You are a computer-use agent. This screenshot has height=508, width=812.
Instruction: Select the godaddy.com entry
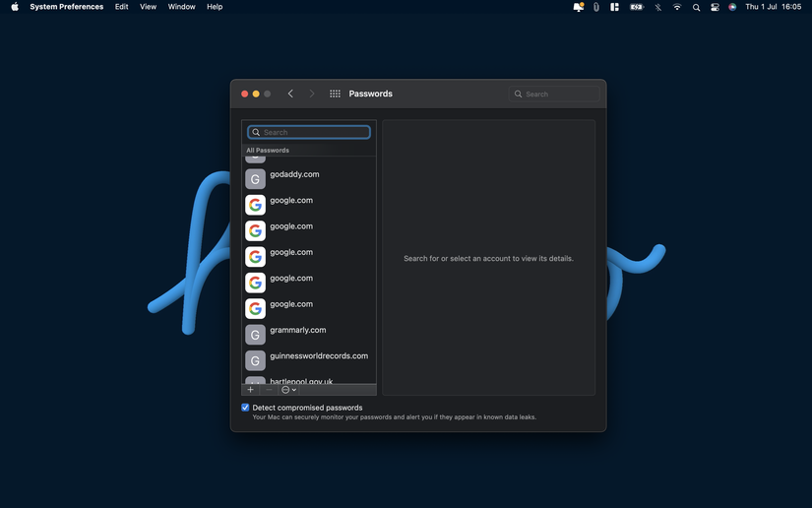[309, 179]
